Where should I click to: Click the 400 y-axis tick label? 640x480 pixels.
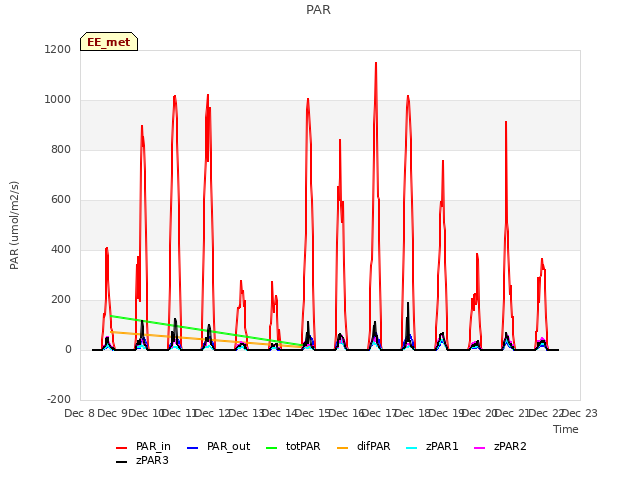[61, 249]
